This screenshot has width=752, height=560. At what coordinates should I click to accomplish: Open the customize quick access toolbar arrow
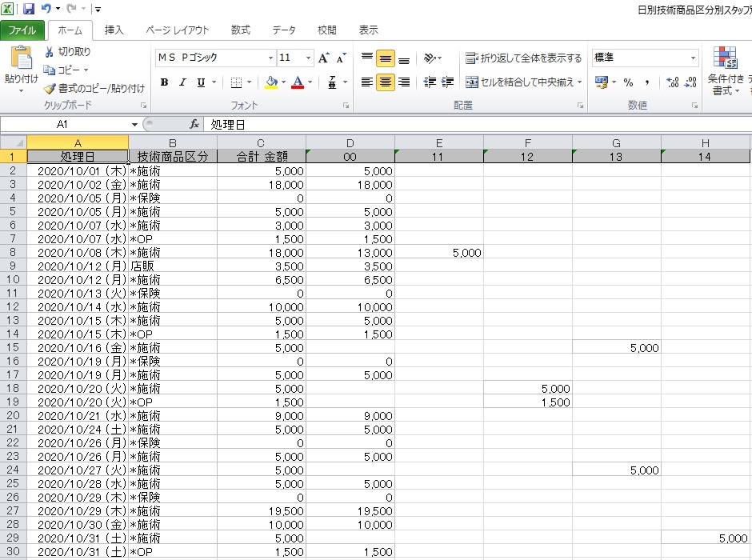pos(98,9)
